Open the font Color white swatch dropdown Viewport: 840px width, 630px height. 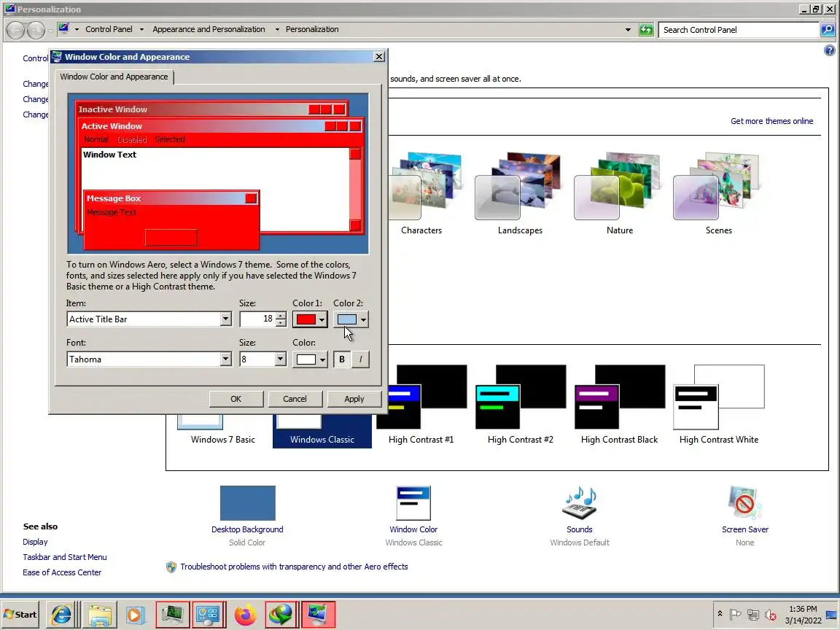coord(310,359)
